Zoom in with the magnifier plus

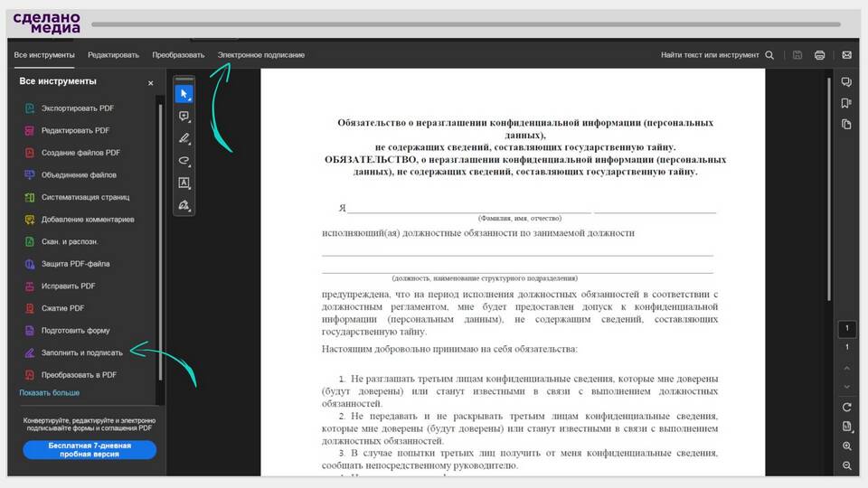tap(847, 446)
